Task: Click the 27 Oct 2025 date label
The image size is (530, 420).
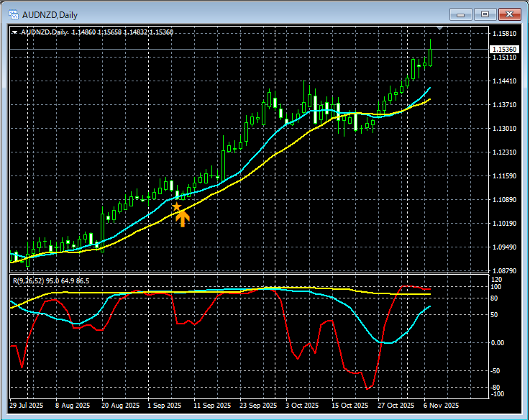Action: tap(396, 405)
